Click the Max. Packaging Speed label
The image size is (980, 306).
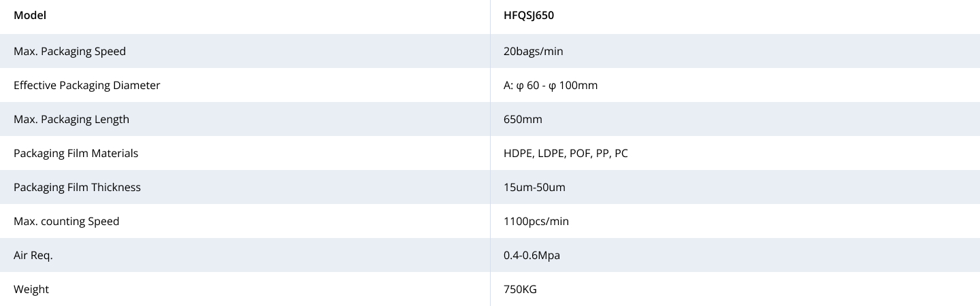(69, 51)
